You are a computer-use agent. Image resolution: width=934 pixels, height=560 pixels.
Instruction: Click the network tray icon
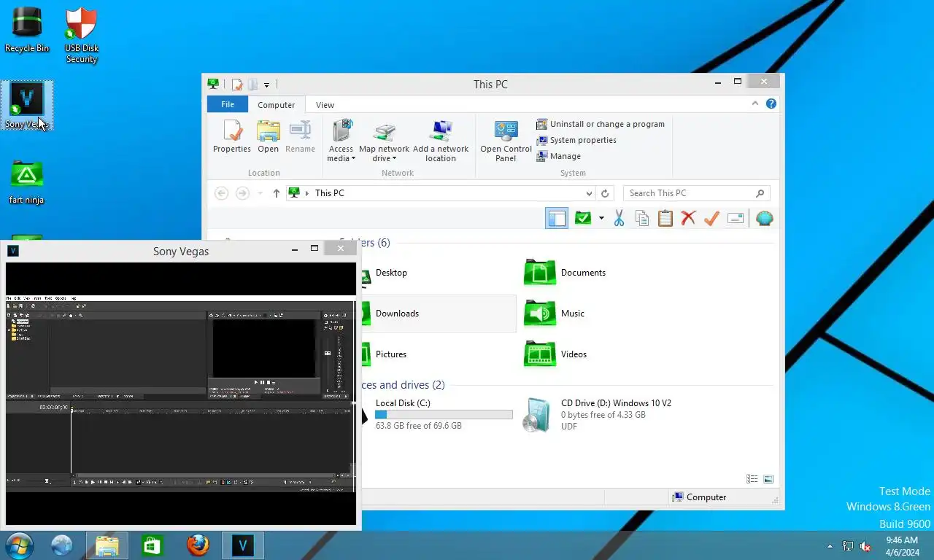coord(847,546)
